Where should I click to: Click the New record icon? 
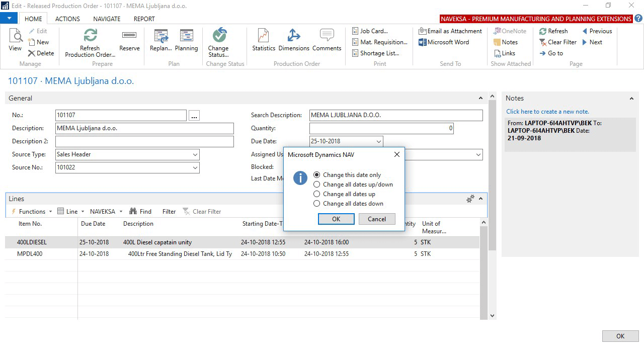[x=38, y=42]
